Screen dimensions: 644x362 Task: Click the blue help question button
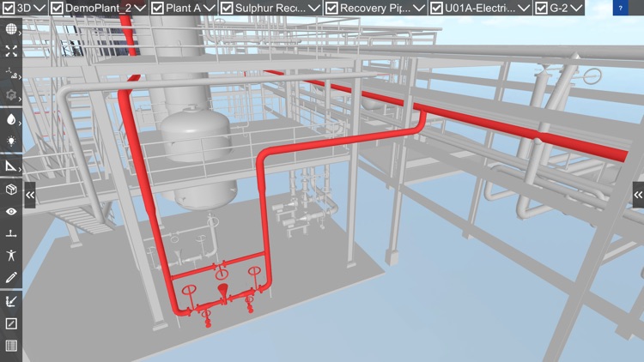[620, 8]
